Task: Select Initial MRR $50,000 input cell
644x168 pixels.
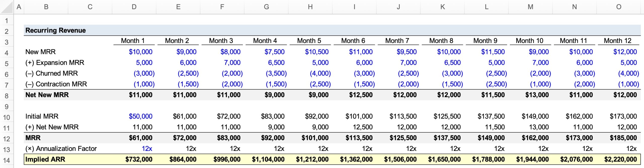Action: pos(134,116)
